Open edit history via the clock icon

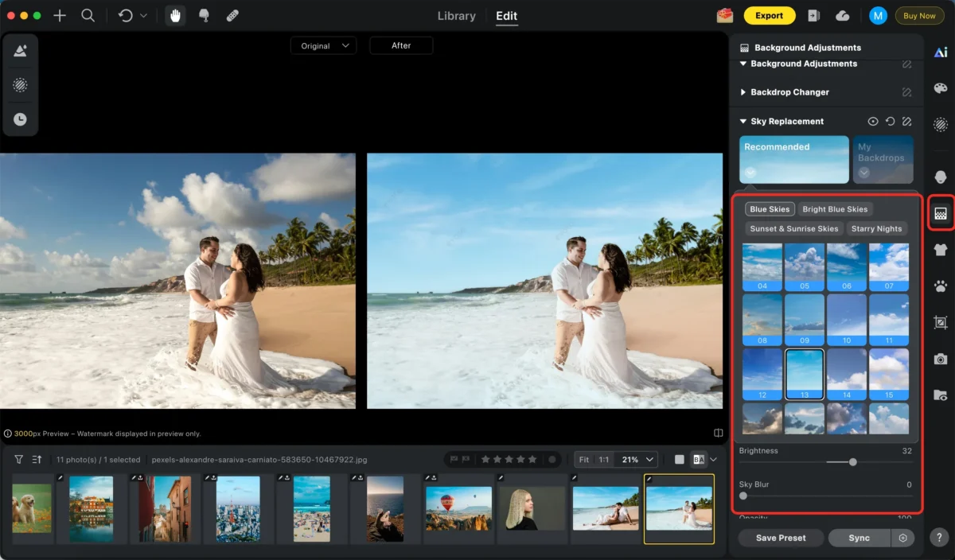click(x=20, y=119)
